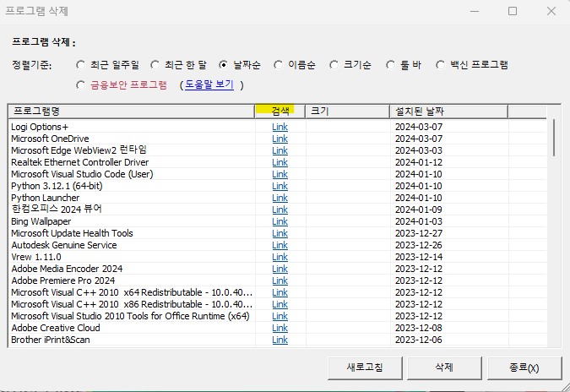This screenshot has width=570, height=392.
Task: Open Link for Adobe Creative Cloud
Action: point(280,328)
